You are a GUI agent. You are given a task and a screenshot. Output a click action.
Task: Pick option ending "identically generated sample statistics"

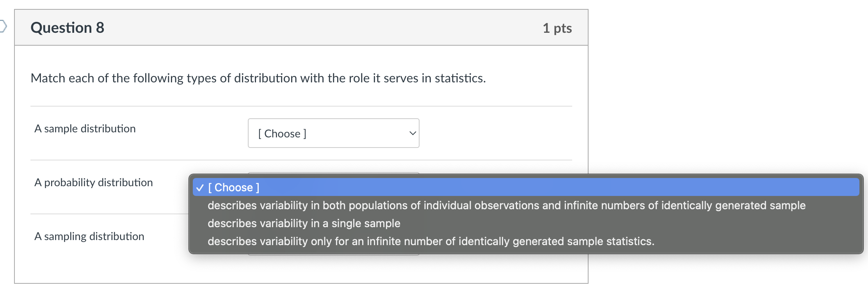tap(430, 241)
